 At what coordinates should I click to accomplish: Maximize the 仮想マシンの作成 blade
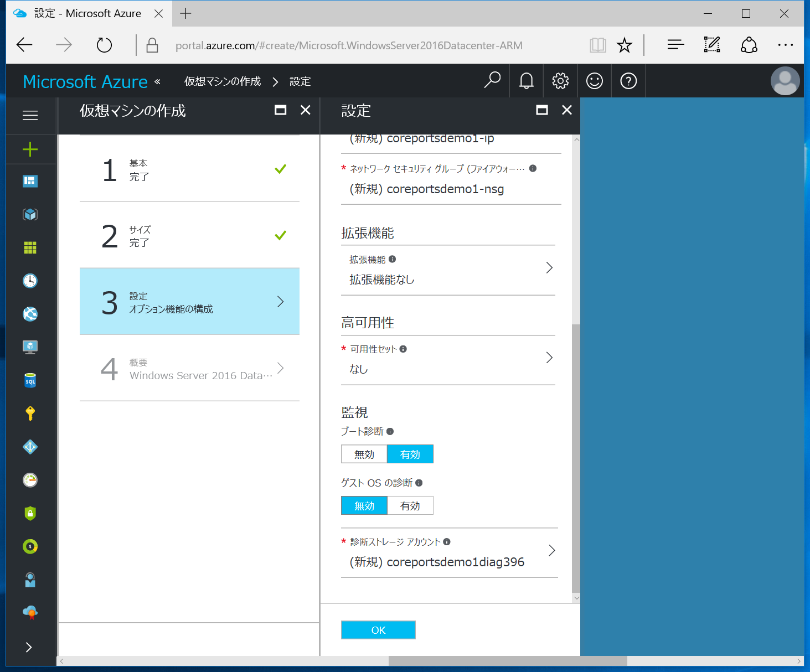click(x=281, y=110)
